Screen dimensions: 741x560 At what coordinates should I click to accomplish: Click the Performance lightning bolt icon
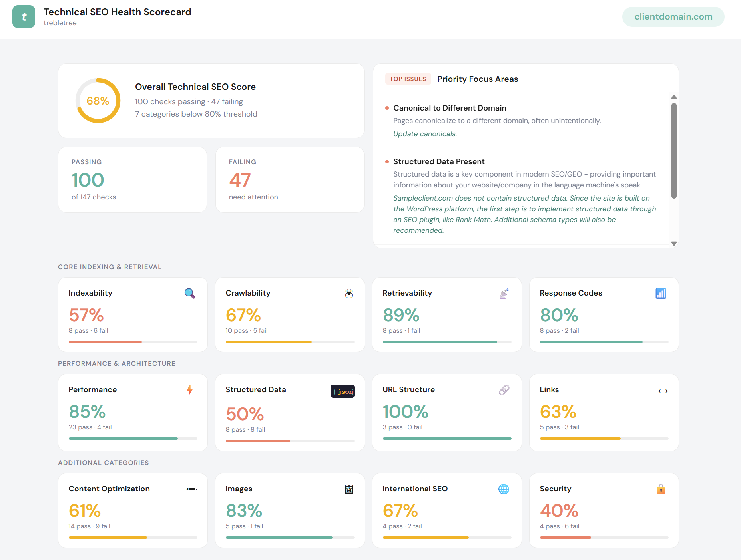tap(189, 390)
